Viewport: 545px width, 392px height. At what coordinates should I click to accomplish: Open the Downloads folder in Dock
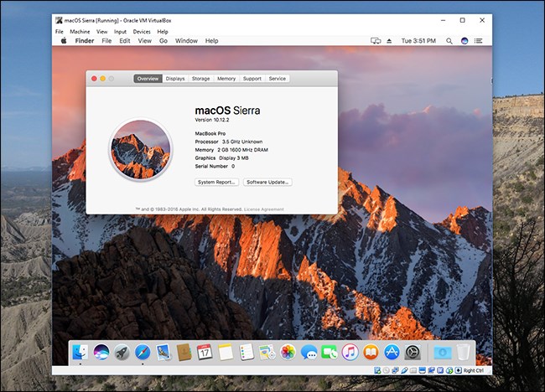coord(443,352)
